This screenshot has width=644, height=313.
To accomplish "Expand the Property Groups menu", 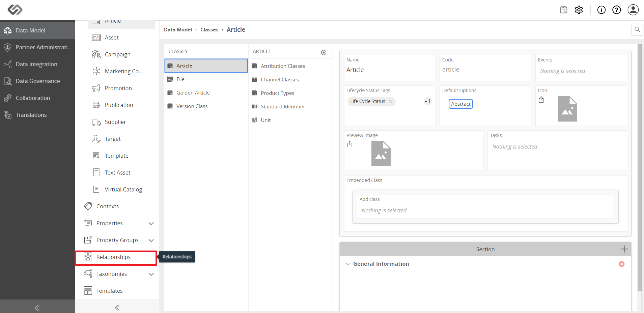I will point(151,240).
